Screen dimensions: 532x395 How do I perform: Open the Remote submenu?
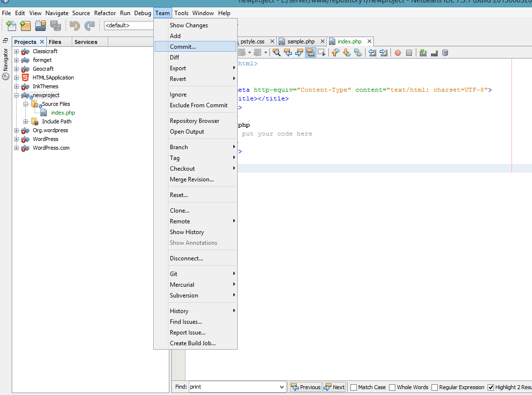195,221
